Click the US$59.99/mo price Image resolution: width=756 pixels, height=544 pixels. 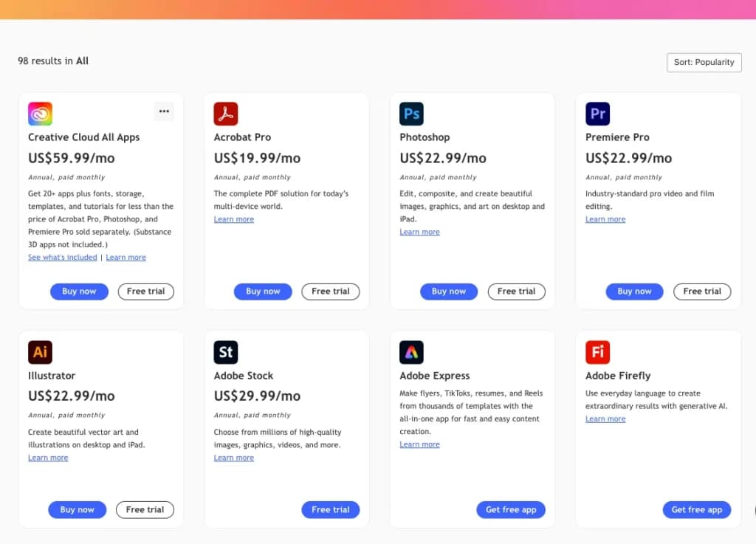(72, 158)
